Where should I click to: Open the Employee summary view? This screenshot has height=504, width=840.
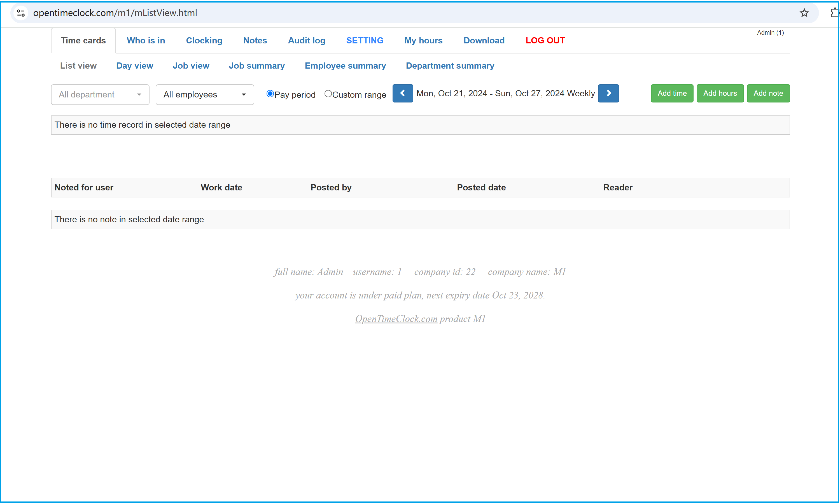[x=345, y=66]
